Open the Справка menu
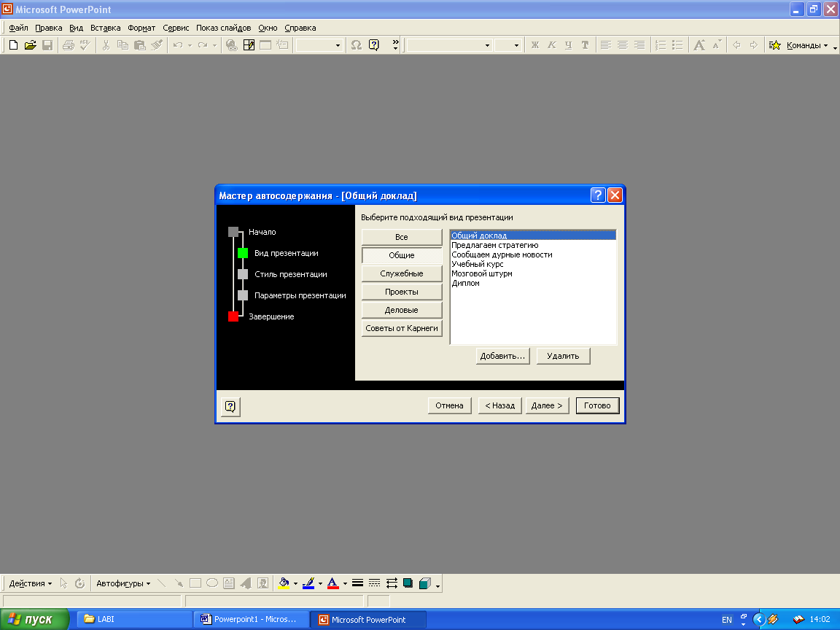 point(300,28)
